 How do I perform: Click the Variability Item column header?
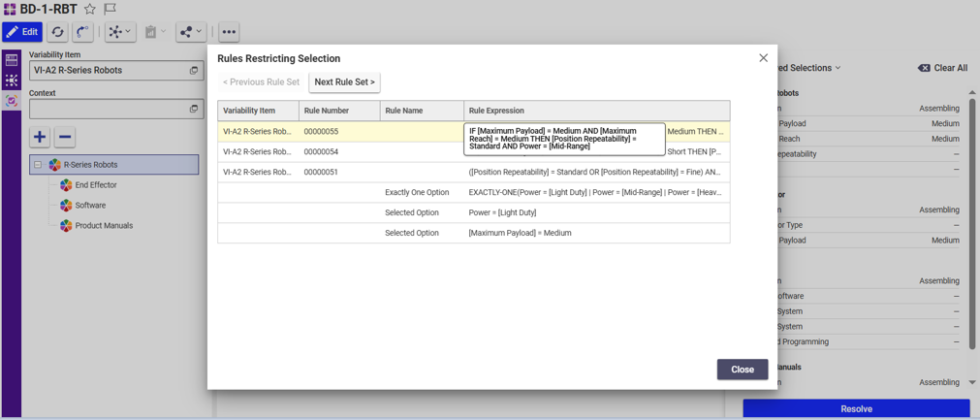pyautogui.click(x=258, y=111)
